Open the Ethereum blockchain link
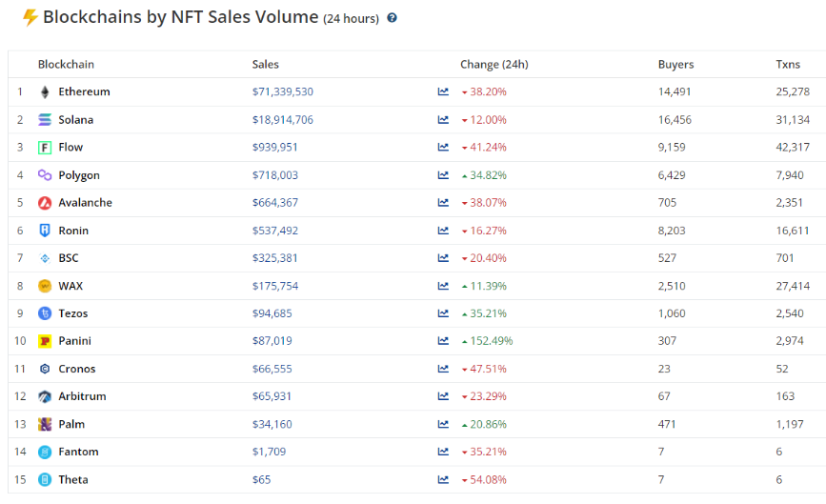 [x=84, y=91]
